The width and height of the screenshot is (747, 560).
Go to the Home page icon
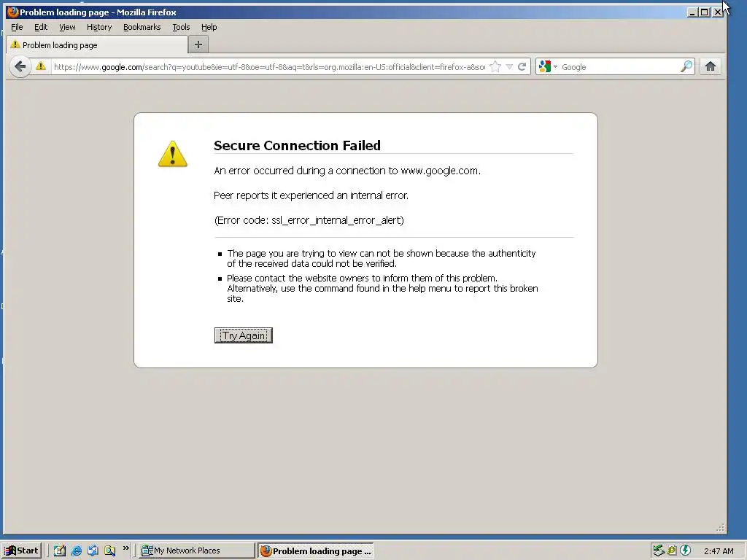click(711, 66)
